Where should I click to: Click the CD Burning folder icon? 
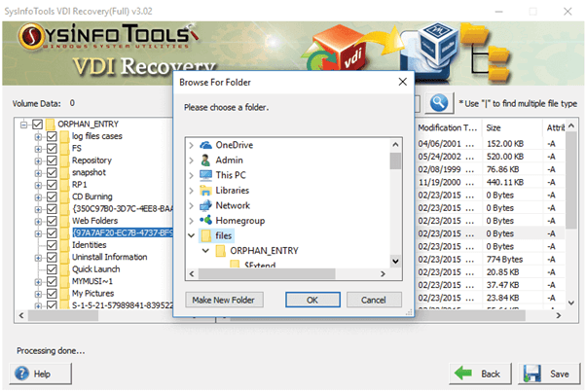64,196
